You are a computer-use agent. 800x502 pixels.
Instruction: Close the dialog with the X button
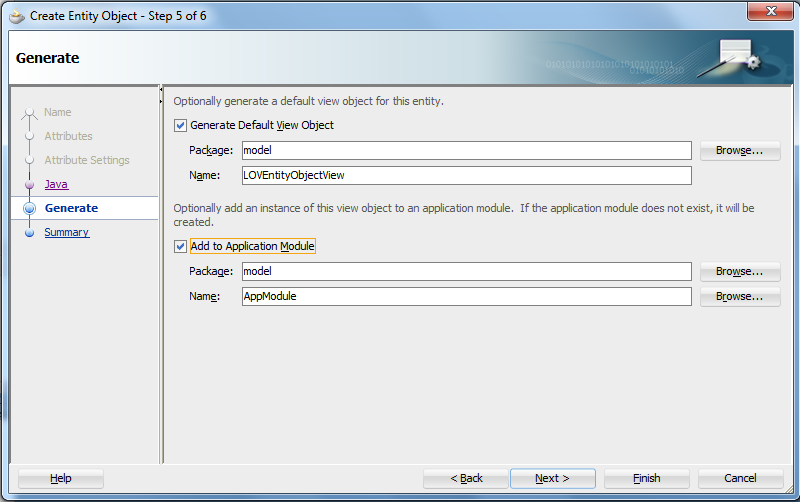[x=770, y=11]
